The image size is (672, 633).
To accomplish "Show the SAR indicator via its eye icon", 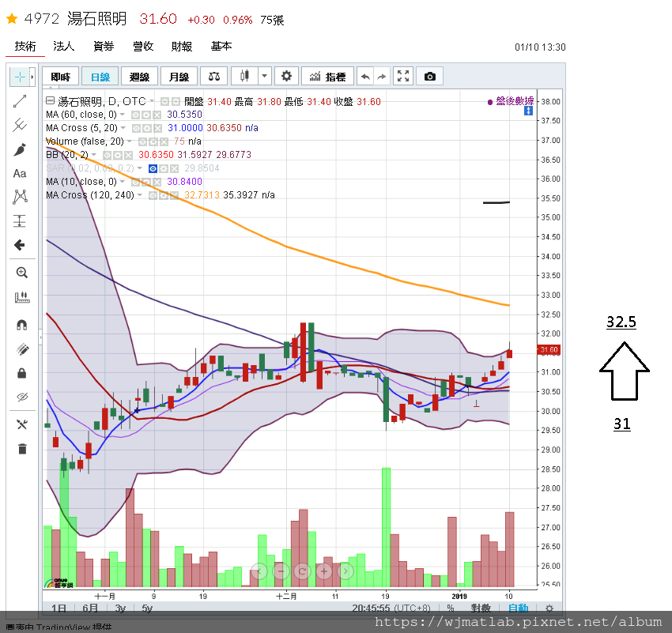I will click(x=153, y=169).
